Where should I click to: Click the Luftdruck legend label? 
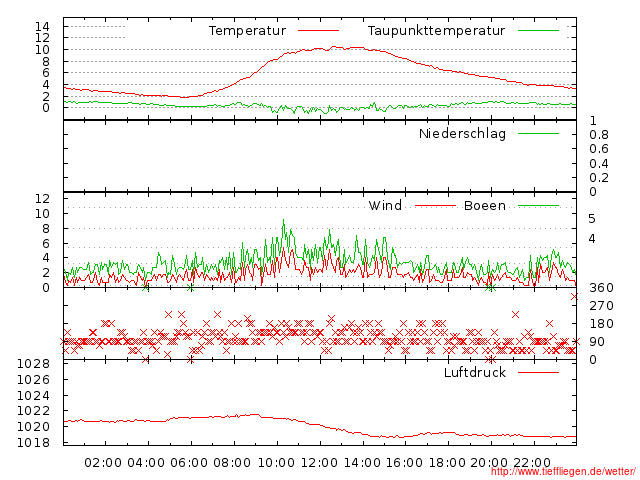(475, 372)
